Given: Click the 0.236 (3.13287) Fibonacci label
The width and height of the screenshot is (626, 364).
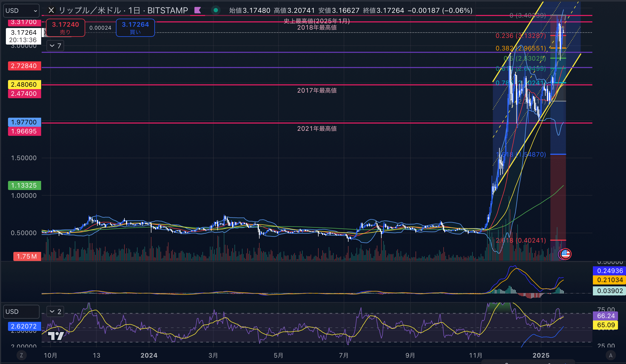Looking at the screenshot, I should click(521, 36).
